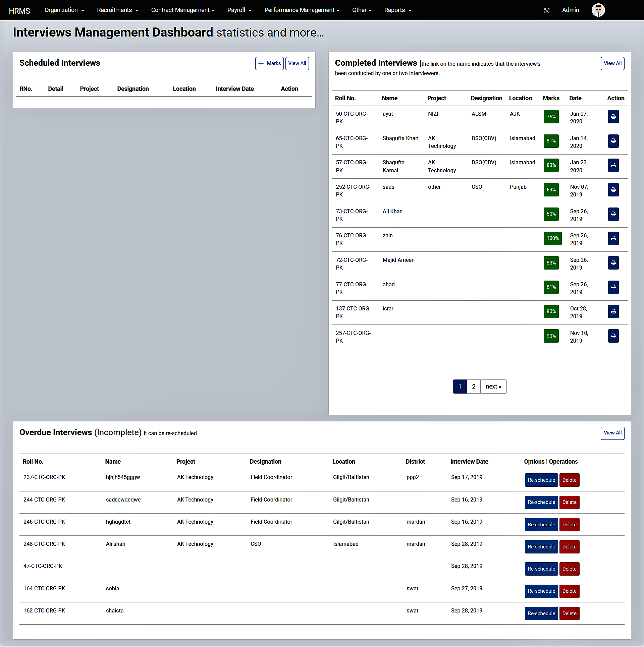Print israr's interview report
The width and height of the screenshot is (644, 647).
[613, 311]
